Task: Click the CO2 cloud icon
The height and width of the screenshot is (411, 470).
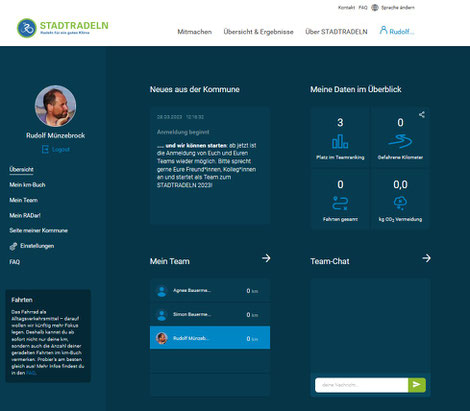Action: click(x=400, y=203)
